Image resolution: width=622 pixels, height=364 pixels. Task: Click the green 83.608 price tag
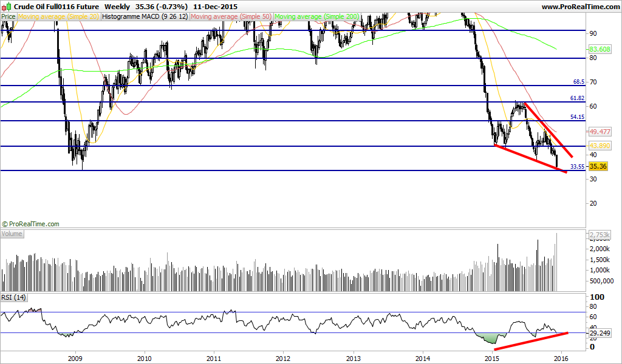[600, 50]
